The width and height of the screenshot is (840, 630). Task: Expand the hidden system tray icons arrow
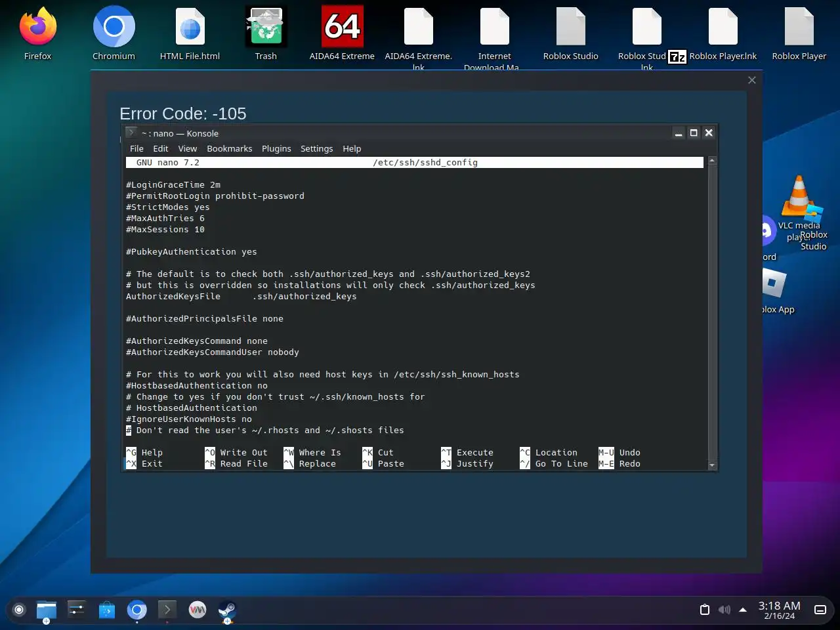[x=743, y=610]
